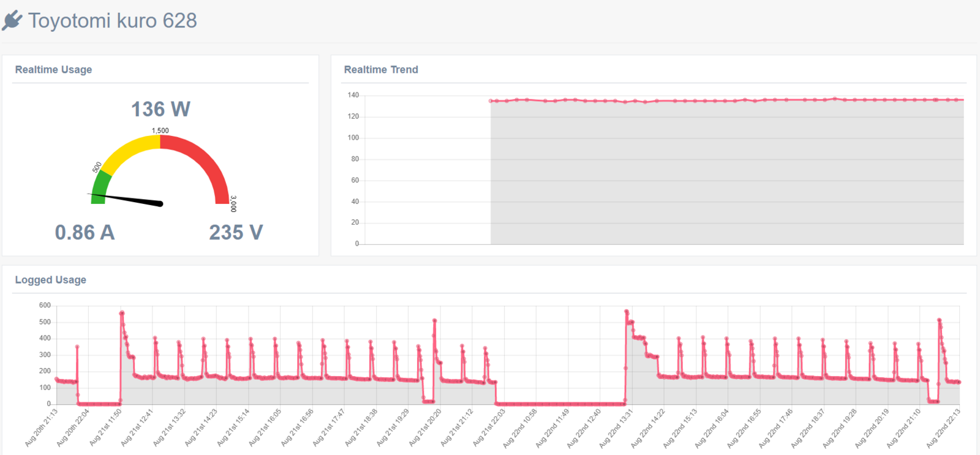Click the 'Aug 21st 14:23' x-axis label
The height and width of the screenshot is (455, 980).
click(202, 427)
